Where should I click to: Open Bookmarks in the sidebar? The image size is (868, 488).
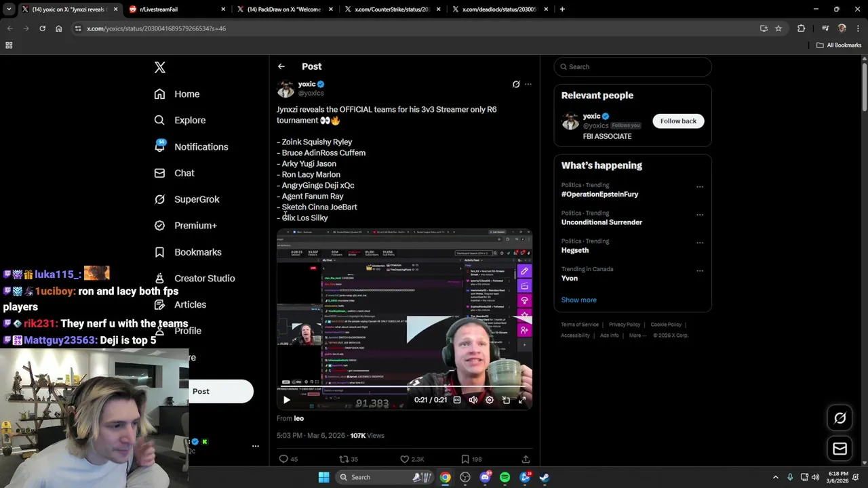pos(188,252)
